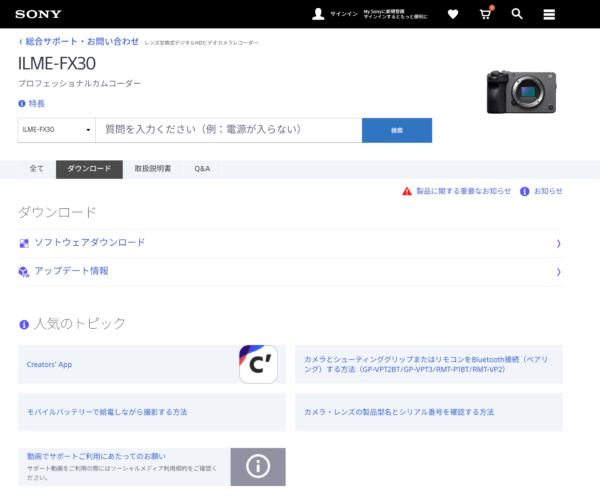
Task: Expand the アップデート情報 row chevron
Action: 559,272
